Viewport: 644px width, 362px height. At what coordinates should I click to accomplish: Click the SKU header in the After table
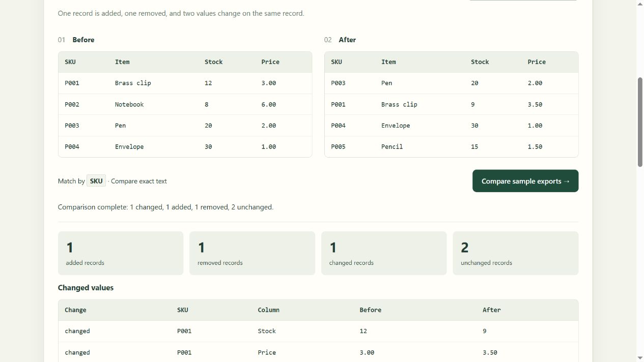coord(337,62)
